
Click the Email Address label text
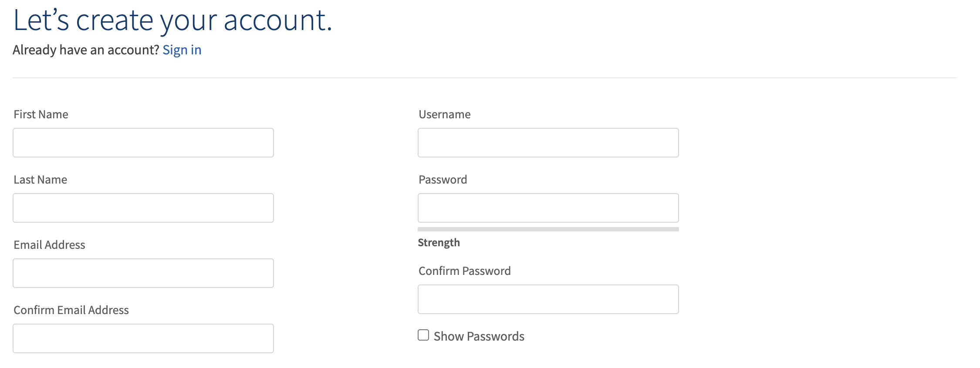click(49, 245)
